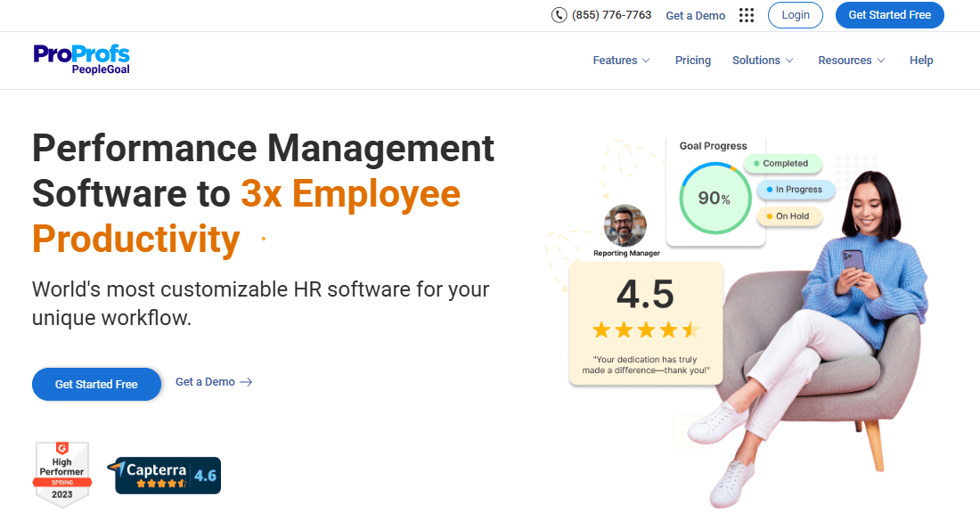Expand the Features dropdown menu
980x529 pixels.
point(621,61)
